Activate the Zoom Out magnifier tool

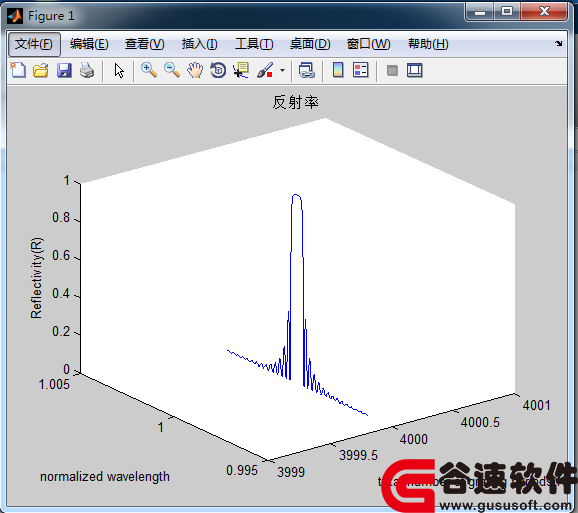[172, 70]
